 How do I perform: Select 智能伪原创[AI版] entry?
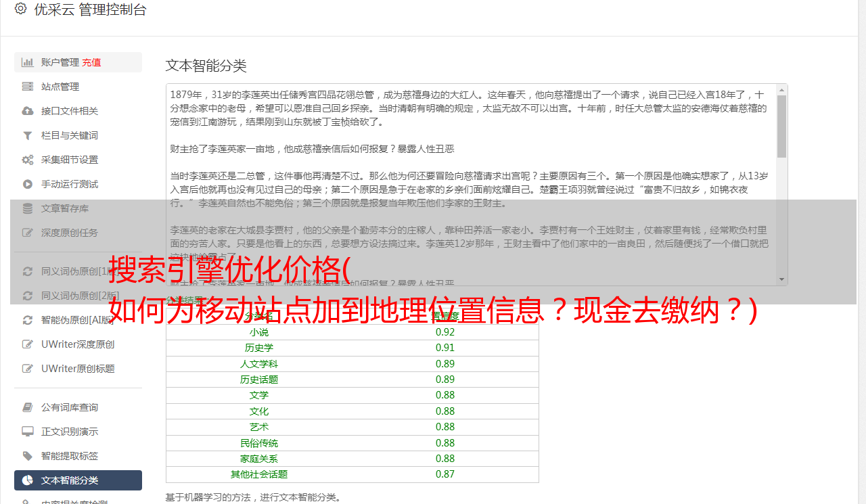click(x=78, y=320)
